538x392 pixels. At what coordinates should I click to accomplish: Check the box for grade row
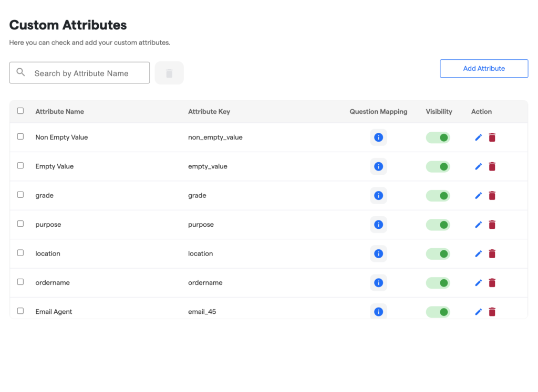click(x=20, y=195)
